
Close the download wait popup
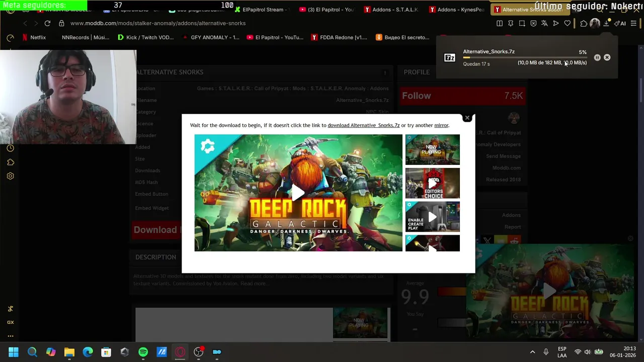click(467, 118)
